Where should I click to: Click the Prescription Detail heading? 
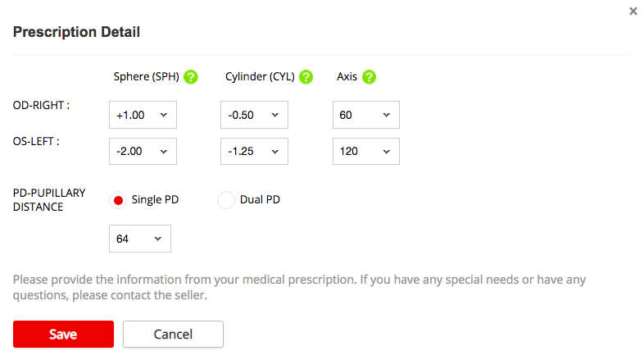pyautogui.click(x=76, y=32)
